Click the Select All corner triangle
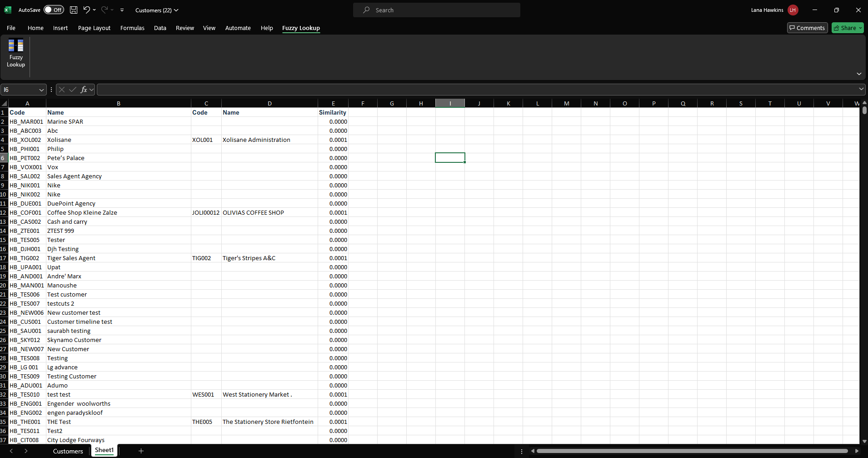Image resolution: width=868 pixels, height=458 pixels. pyautogui.click(x=4, y=104)
